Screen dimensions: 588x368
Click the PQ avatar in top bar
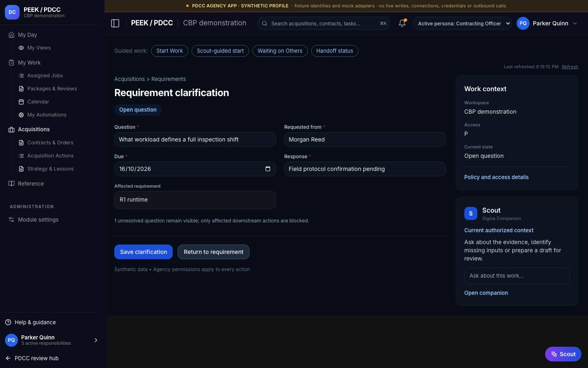click(523, 23)
